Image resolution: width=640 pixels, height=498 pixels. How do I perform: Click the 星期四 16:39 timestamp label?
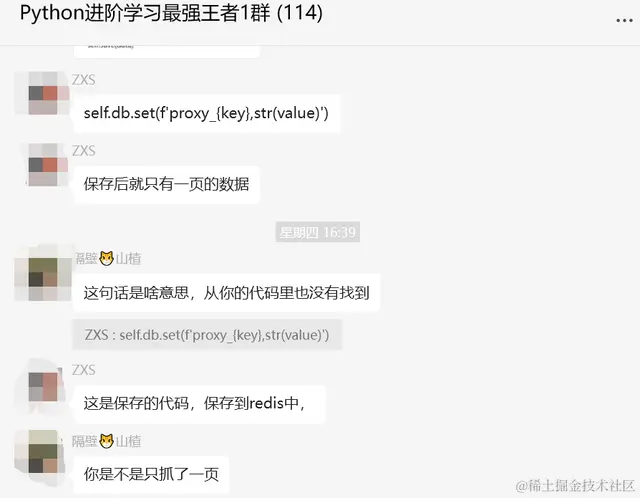tap(318, 232)
